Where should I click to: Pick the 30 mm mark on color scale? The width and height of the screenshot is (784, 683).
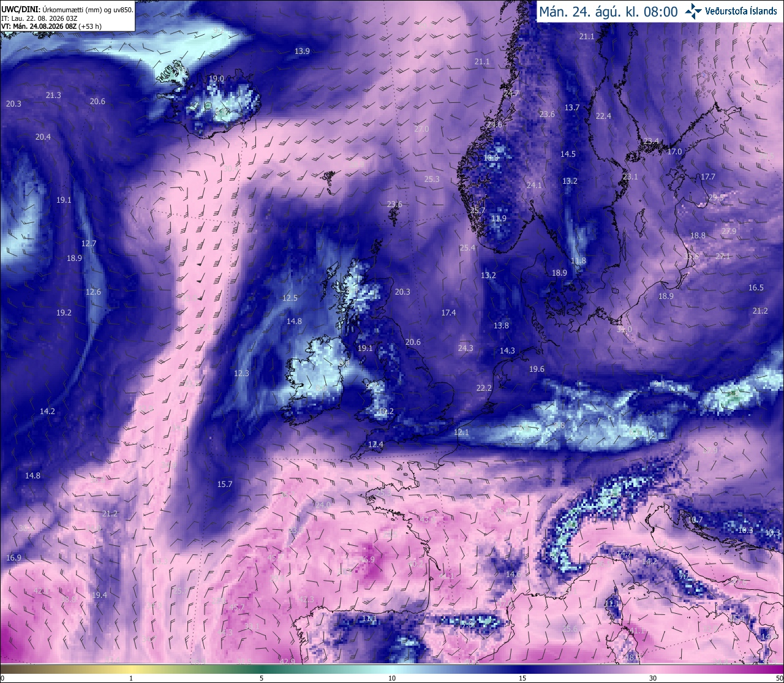point(653,678)
